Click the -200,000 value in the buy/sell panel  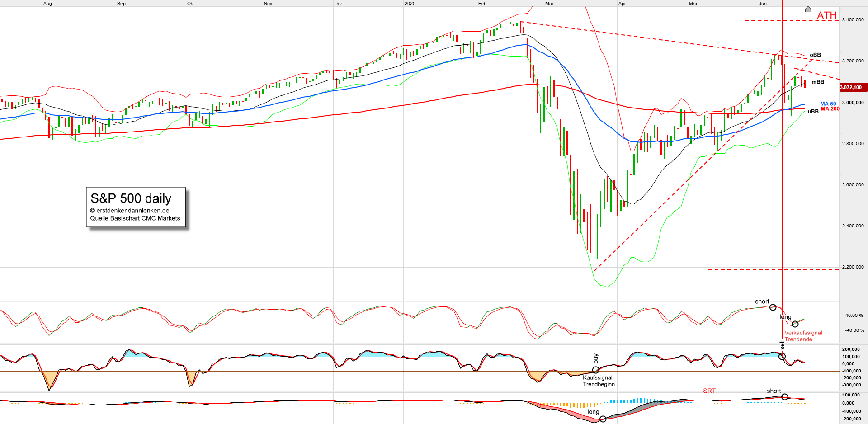click(851, 378)
